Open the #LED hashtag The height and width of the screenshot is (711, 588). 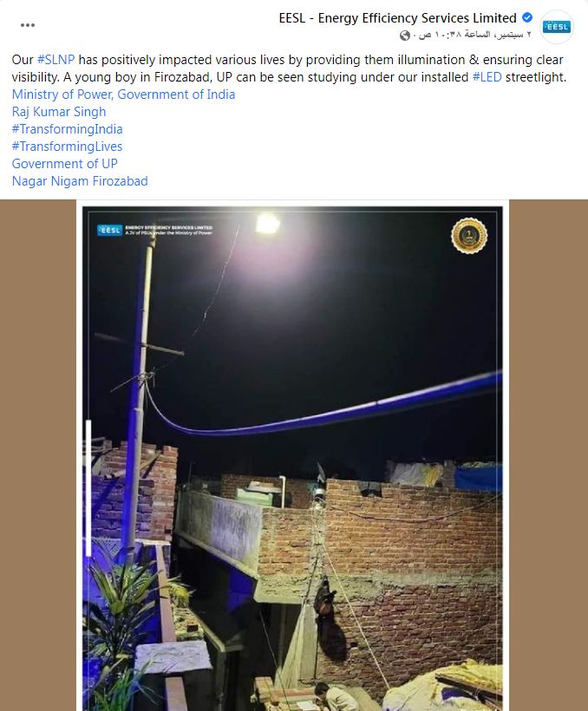[x=487, y=77]
